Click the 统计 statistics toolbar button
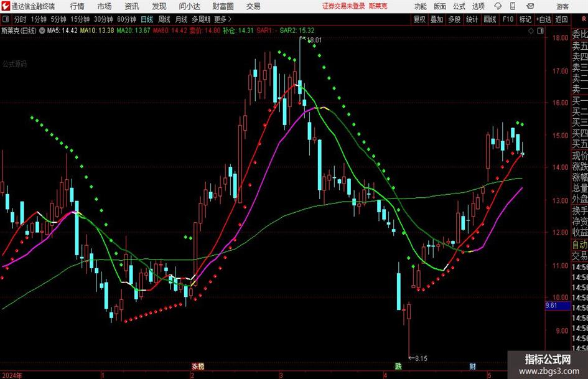588x379 pixels. (x=472, y=19)
